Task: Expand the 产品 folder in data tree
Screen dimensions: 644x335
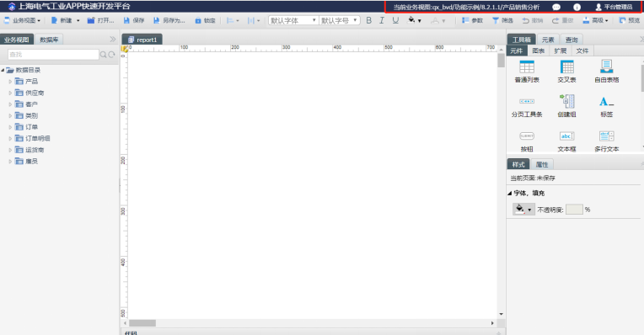Action: coord(10,82)
